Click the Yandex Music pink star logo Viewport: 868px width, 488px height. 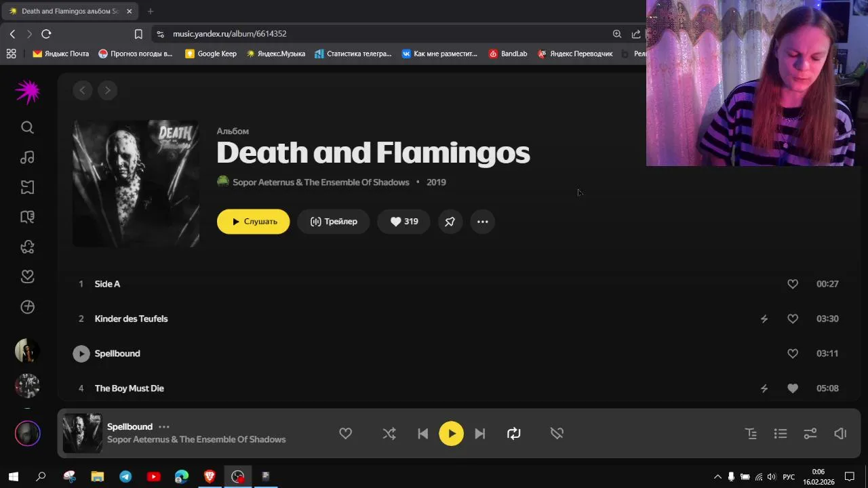tap(28, 91)
